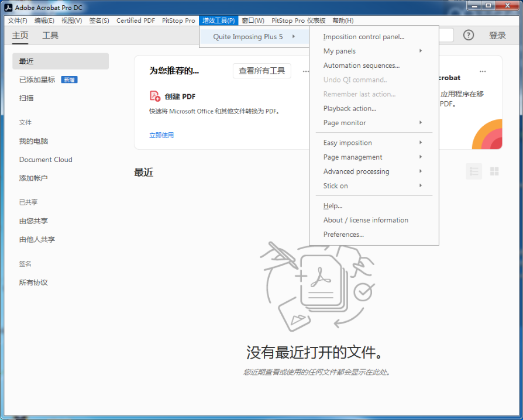The height and width of the screenshot is (420, 523).
Task: Expand the My panels submenu
Action: point(339,50)
